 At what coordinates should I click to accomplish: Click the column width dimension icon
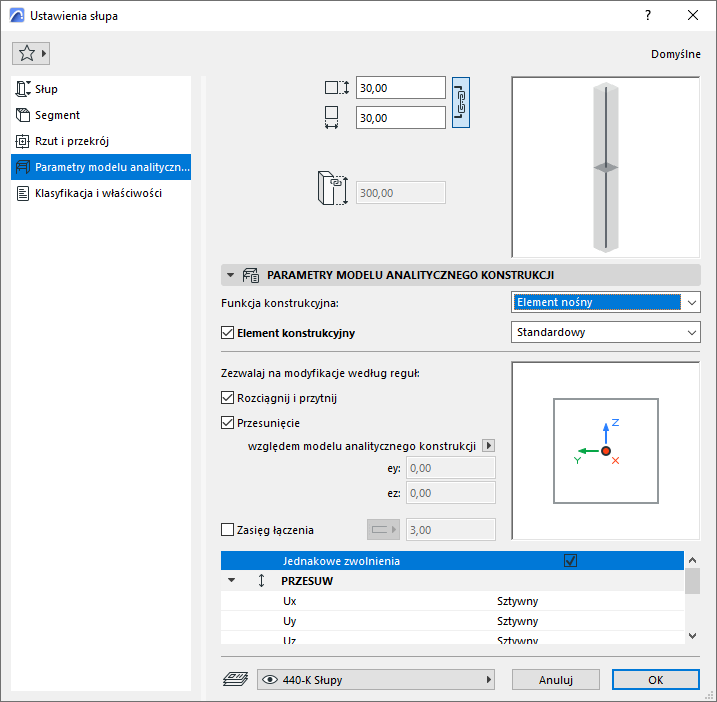pyautogui.click(x=332, y=118)
